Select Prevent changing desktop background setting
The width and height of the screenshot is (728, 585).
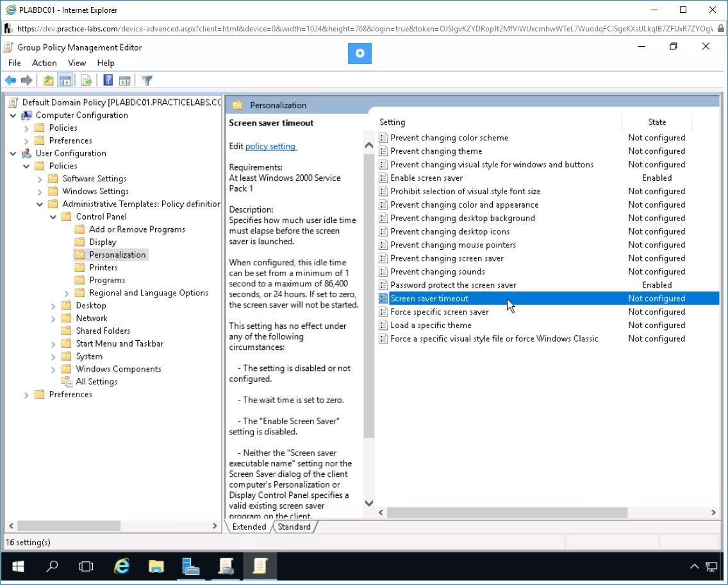pyautogui.click(x=463, y=218)
